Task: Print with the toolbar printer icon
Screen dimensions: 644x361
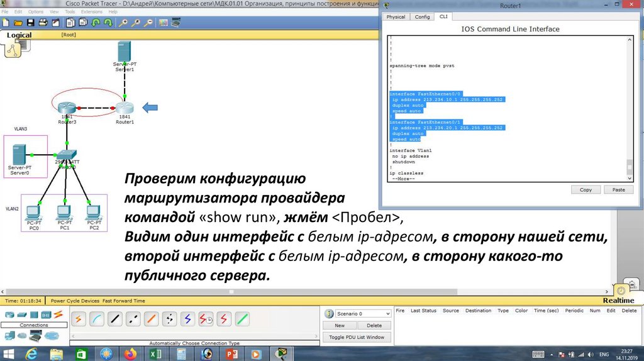Action: pyautogui.click(x=43, y=23)
